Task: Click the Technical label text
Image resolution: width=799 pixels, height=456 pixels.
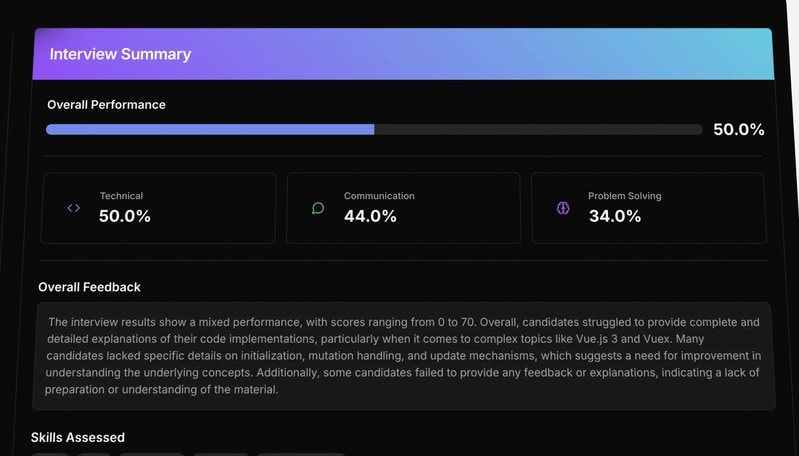Action: click(121, 196)
